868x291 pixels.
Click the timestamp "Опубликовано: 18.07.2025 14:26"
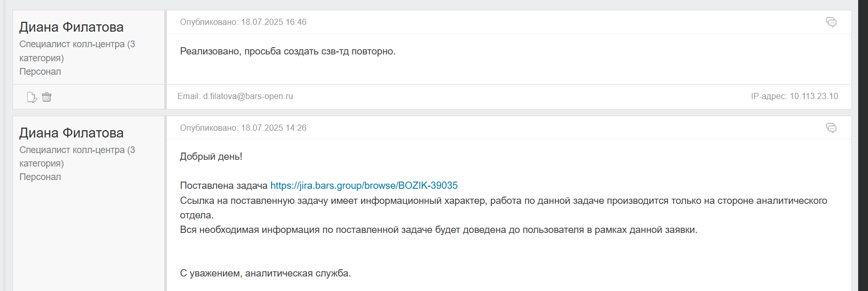tap(243, 128)
